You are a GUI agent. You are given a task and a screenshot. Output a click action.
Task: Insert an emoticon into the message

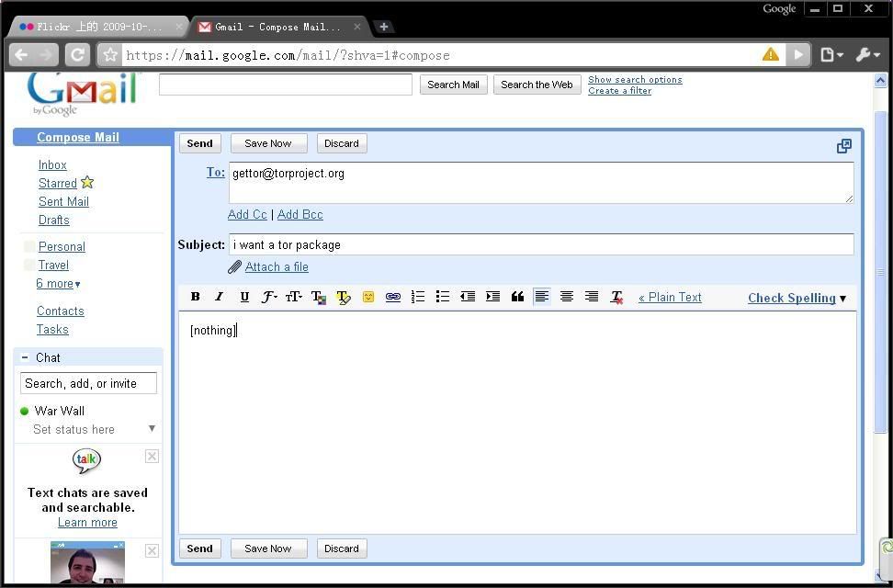[x=368, y=297]
